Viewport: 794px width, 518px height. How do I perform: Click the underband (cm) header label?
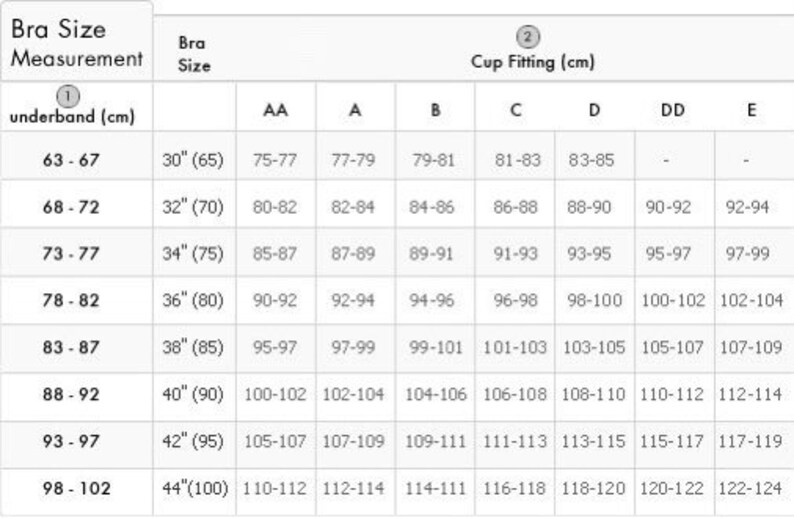(72, 117)
